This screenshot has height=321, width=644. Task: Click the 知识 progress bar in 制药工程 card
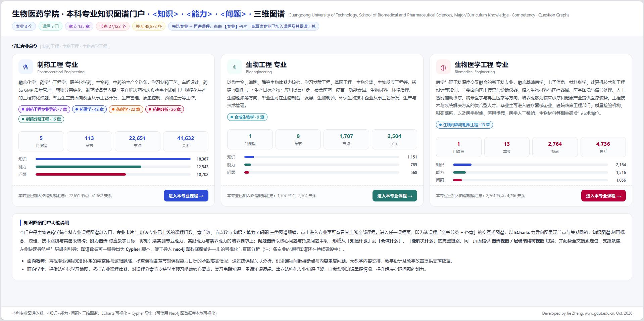pyautogui.click(x=113, y=159)
